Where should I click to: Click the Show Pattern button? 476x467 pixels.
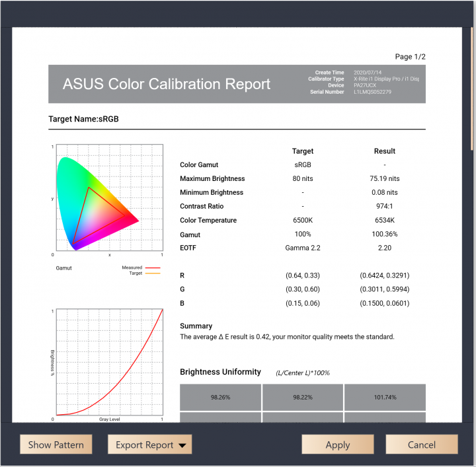pyautogui.click(x=56, y=445)
